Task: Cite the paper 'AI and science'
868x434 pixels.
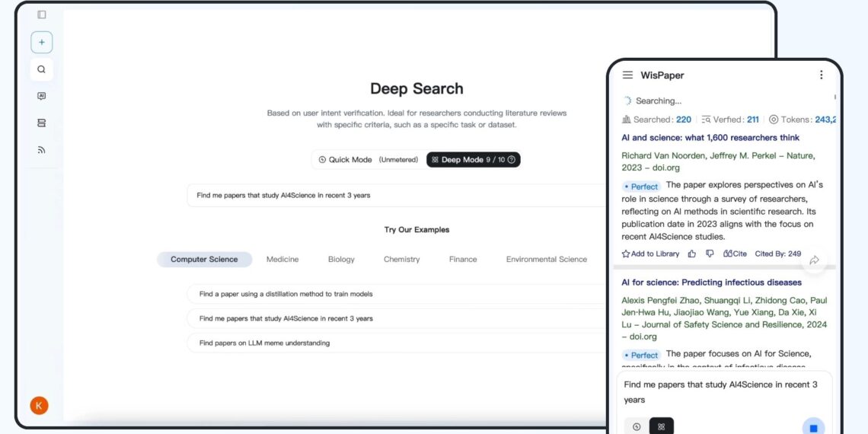Action: (x=736, y=254)
